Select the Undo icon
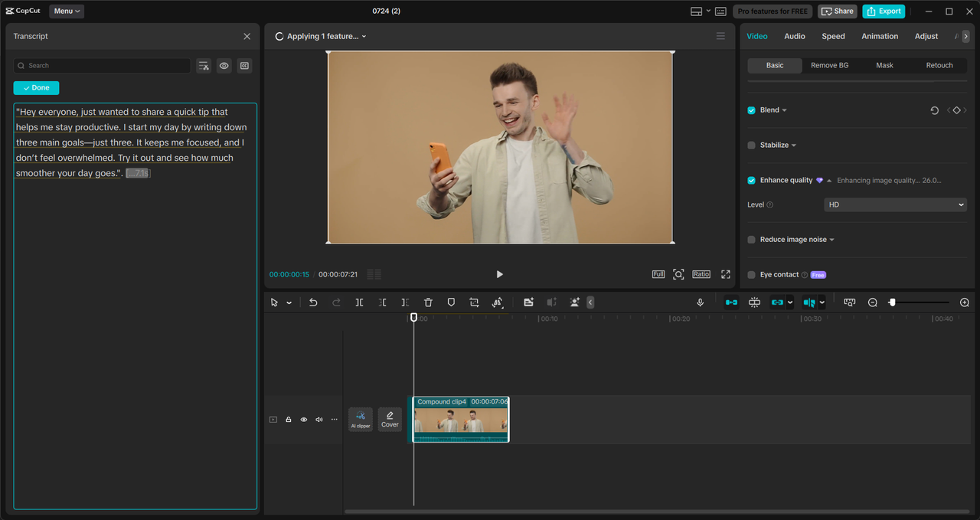This screenshot has width=980, height=520. [x=312, y=302]
